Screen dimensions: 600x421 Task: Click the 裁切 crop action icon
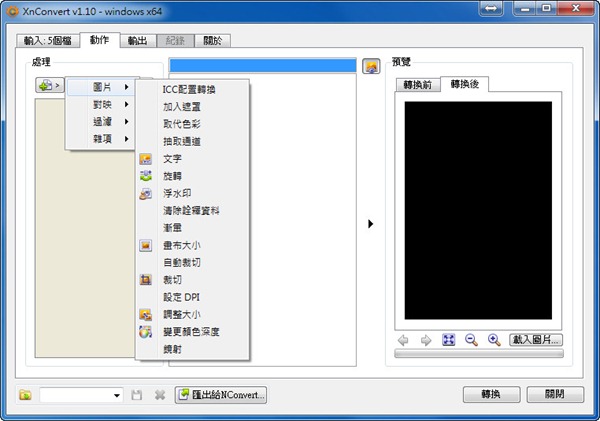(x=145, y=280)
